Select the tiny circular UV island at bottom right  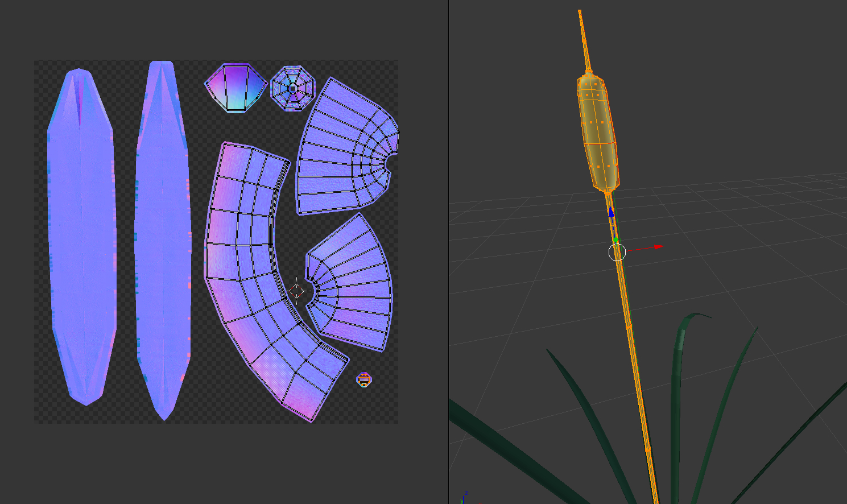click(364, 378)
